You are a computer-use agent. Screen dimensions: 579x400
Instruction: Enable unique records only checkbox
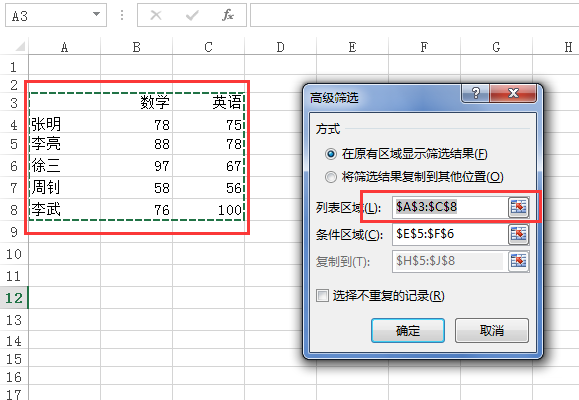322,296
